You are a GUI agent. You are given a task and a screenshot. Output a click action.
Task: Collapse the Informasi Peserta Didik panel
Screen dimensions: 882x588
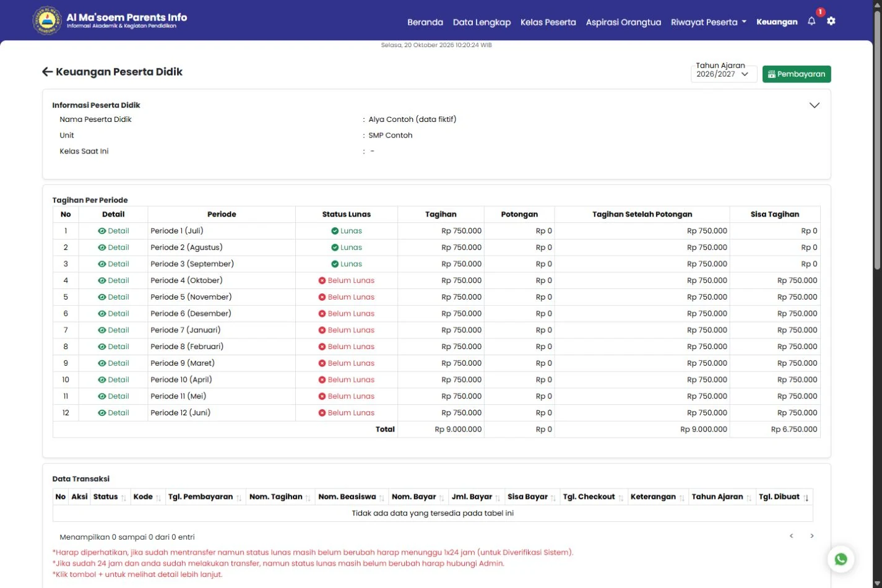point(815,105)
